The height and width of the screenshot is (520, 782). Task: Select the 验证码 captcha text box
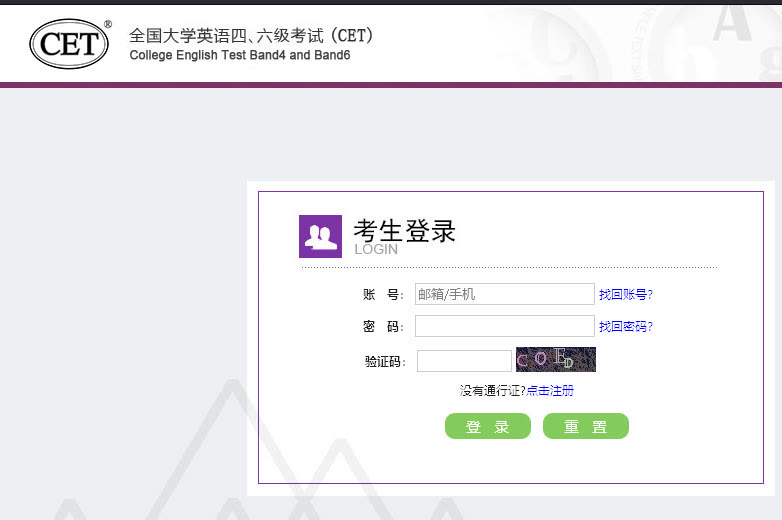pyautogui.click(x=463, y=361)
